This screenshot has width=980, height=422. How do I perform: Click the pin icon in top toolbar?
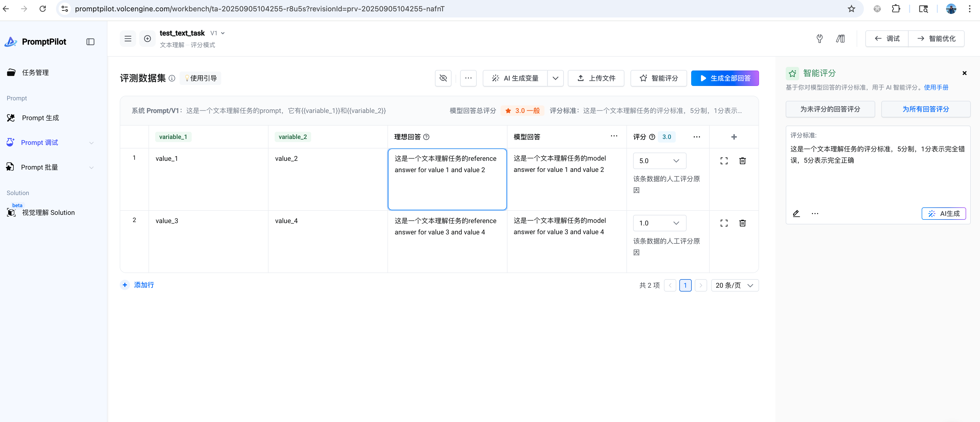(819, 38)
